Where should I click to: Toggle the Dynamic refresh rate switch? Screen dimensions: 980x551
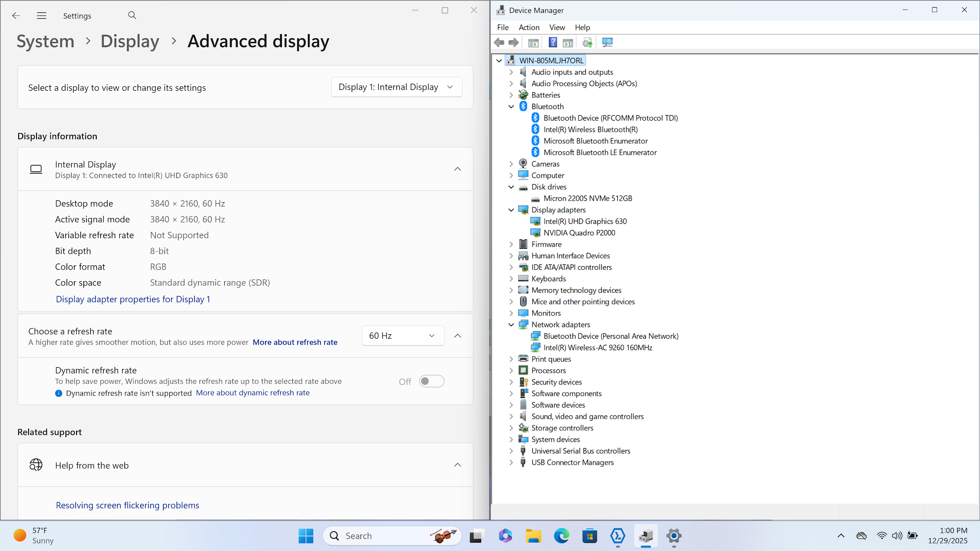coord(431,381)
